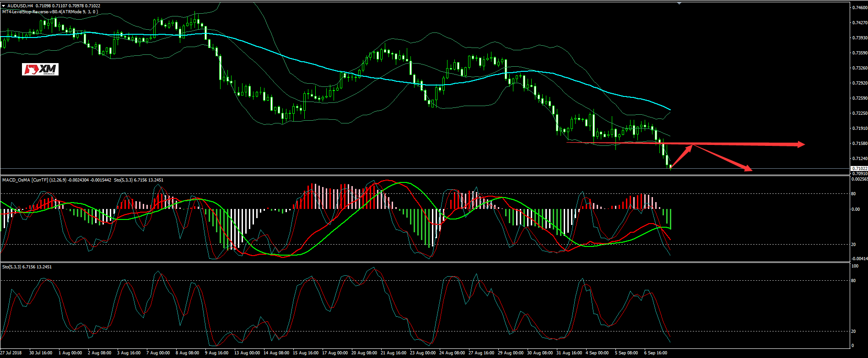Viewport: 868px width, 358px height.
Task: Select the AUDUSD,H4 symbol title text
Action: (x=21, y=6)
